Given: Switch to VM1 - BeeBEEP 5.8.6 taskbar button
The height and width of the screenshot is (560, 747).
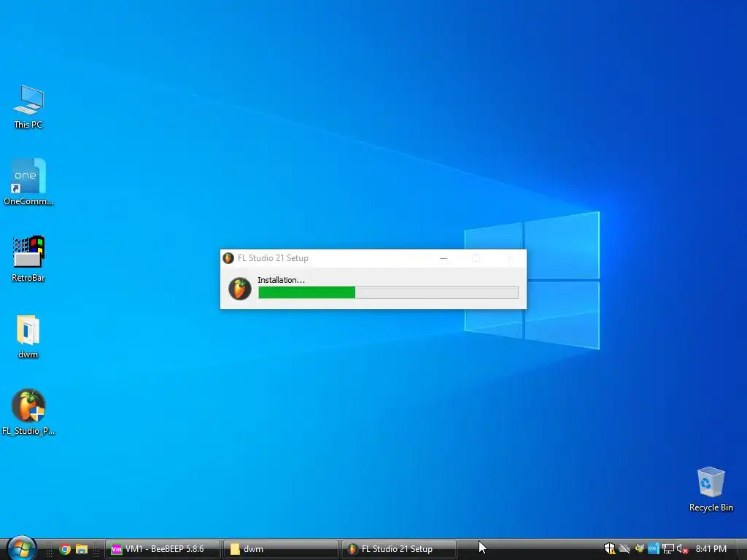Looking at the screenshot, I should coord(163,549).
